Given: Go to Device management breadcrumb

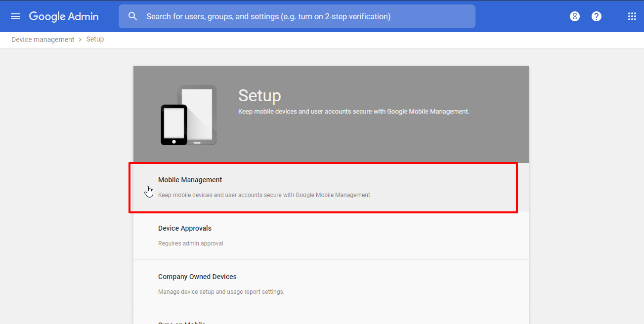Looking at the screenshot, I should 43,40.
